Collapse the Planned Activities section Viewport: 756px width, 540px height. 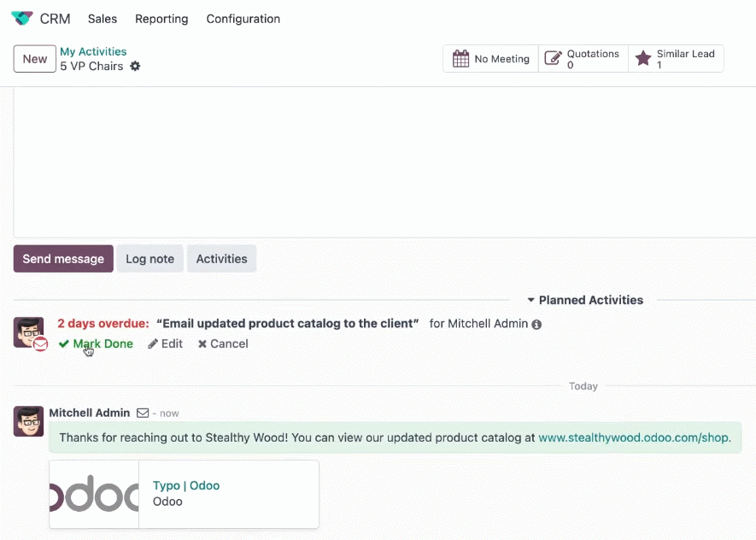(585, 300)
